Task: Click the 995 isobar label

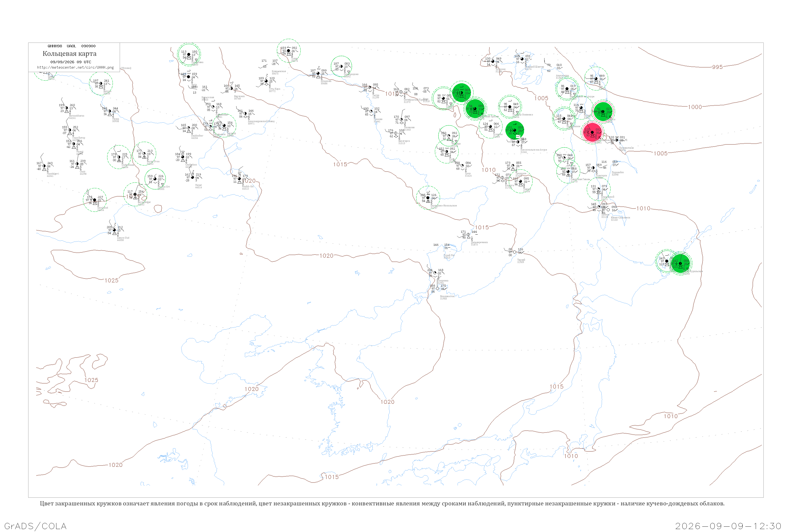Action: click(717, 67)
